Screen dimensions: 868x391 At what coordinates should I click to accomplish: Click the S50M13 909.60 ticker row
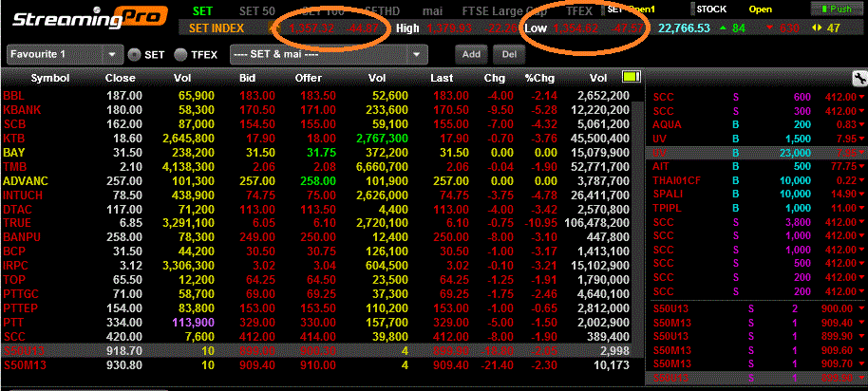coord(756,350)
